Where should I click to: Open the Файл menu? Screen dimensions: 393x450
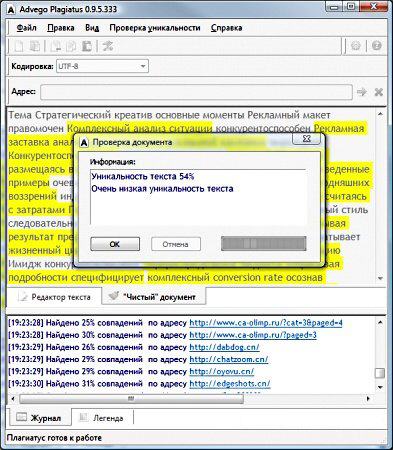click(x=26, y=28)
